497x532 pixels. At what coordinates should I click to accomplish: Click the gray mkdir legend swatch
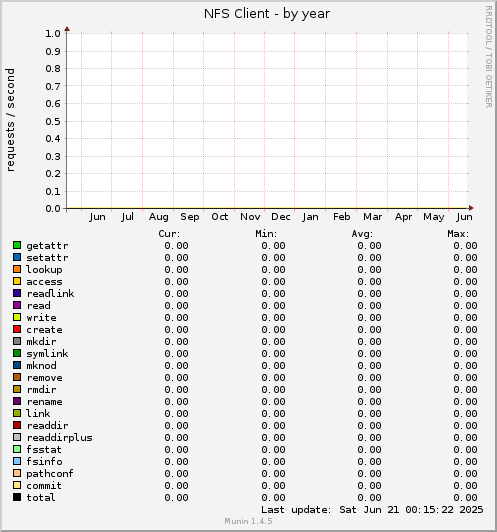[x=17, y=341]
